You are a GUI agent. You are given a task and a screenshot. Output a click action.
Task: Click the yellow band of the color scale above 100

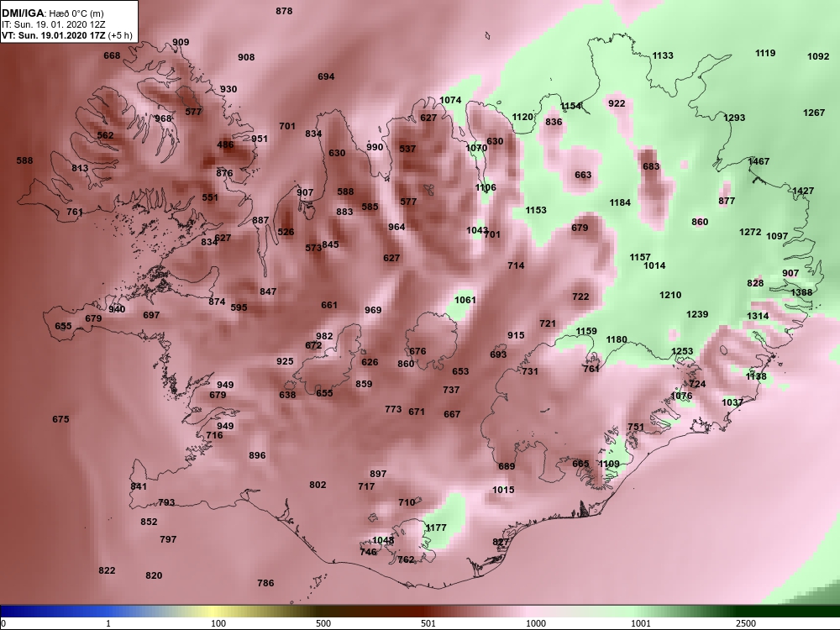tap(214, 612)
